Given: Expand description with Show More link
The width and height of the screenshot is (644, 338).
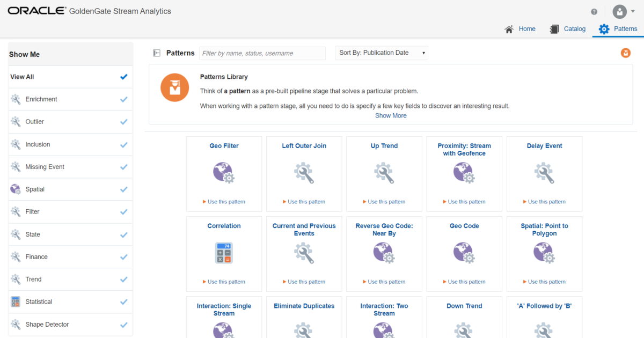Looking at the screenshot, I should 391,116.
